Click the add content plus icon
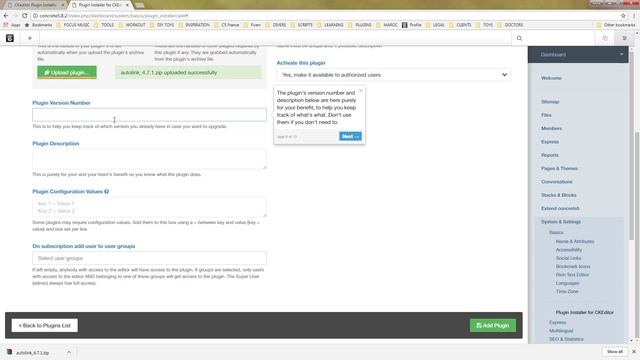Image resolution: width=640 pixels, height=360 pixels. click(x=30, y=38)
